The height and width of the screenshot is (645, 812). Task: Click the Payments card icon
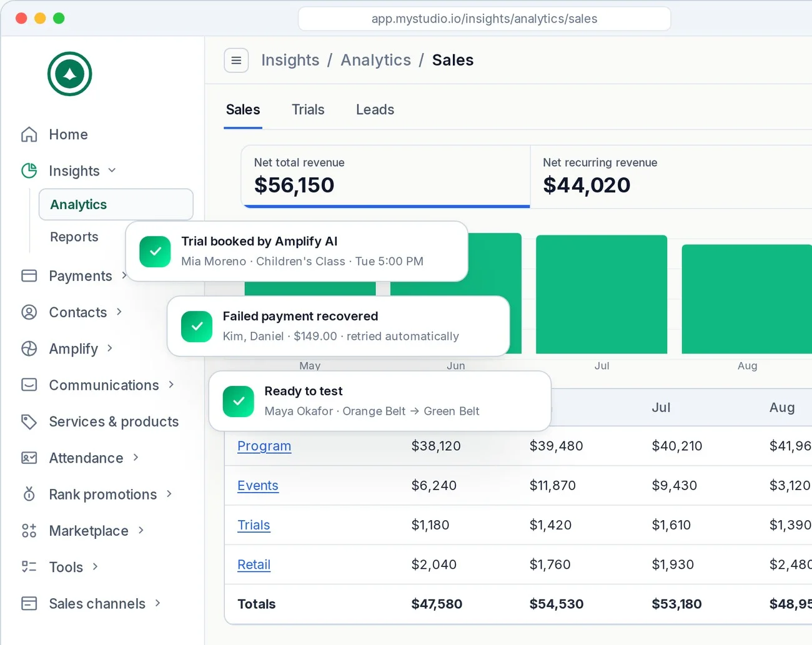click(29, 275)
